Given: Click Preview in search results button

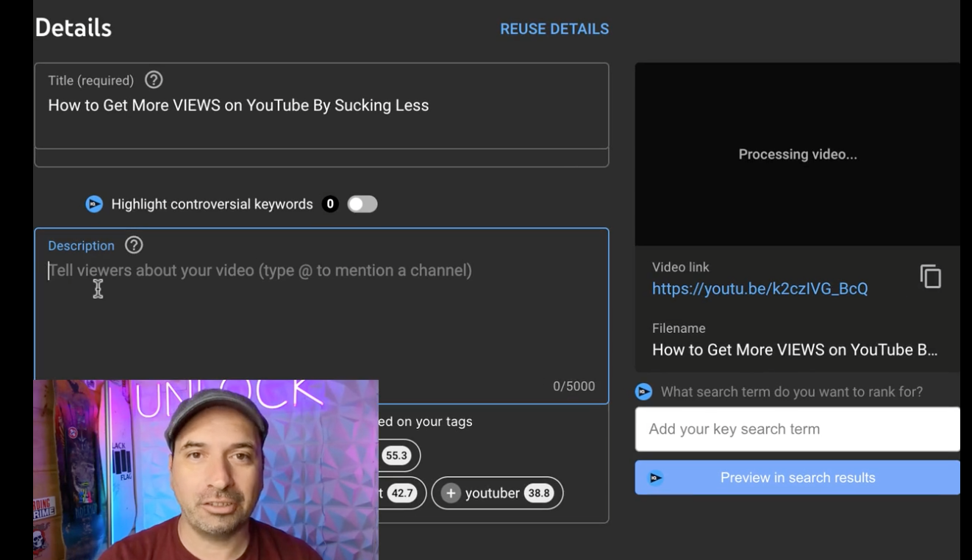Looking at the screenshot, I should (797, 478).
